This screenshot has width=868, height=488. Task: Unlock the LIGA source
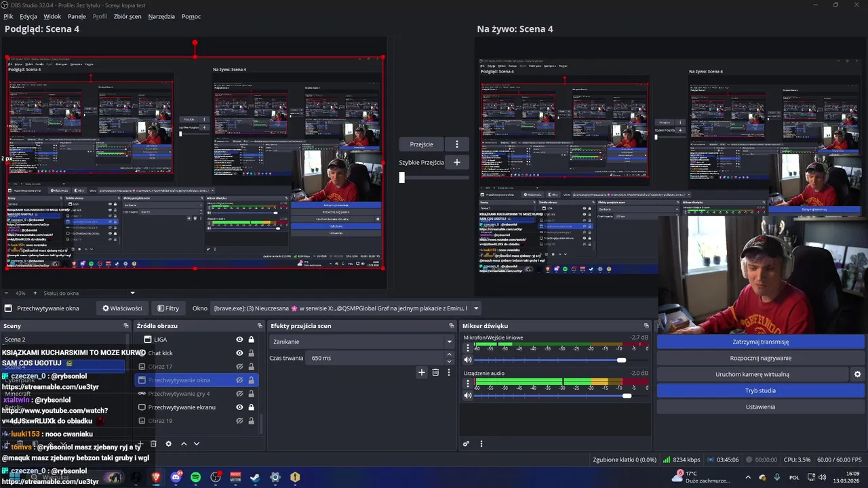(251, 340)
